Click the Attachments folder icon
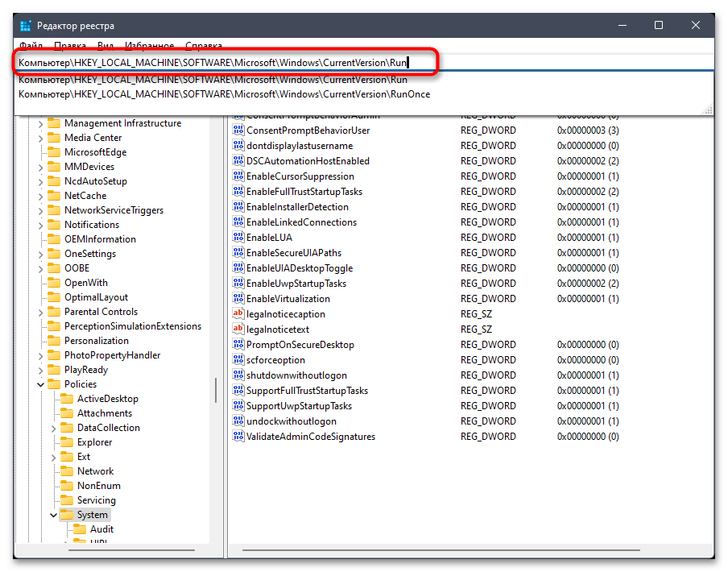728x572 pixels. (x=68, y=413)
